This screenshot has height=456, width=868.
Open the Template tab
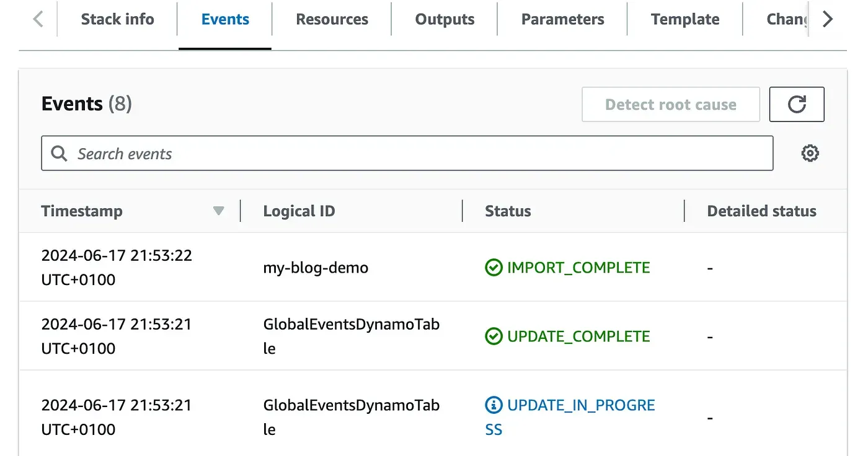pyautogui.click(x=685, y=19)
